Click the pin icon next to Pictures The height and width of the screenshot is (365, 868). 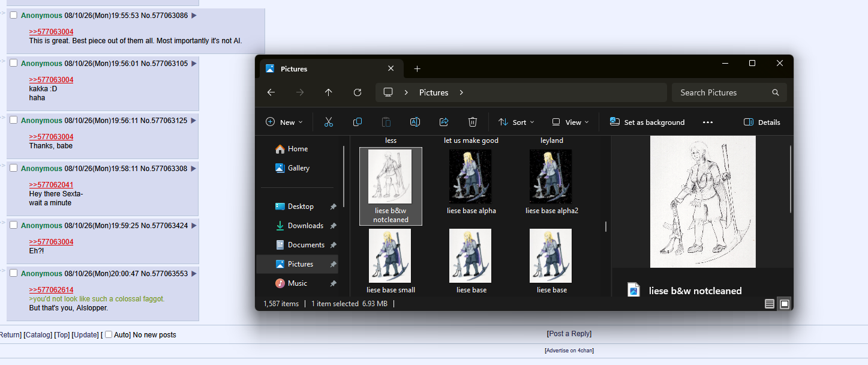(x=333, y=264)
